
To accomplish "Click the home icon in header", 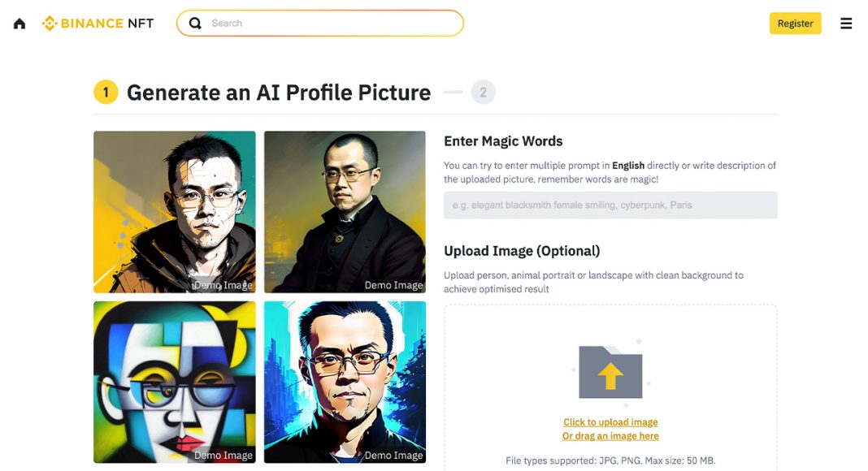I will (20, 24).
